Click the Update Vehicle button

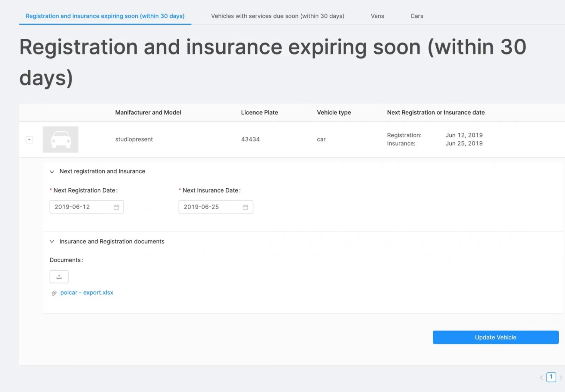(496, 337)
